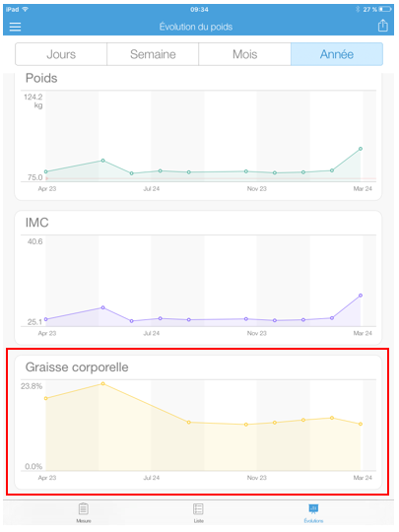Tap the first Graisse corporelle data point
The width and height of the screenshot is (399, 532).
point(45,398)
